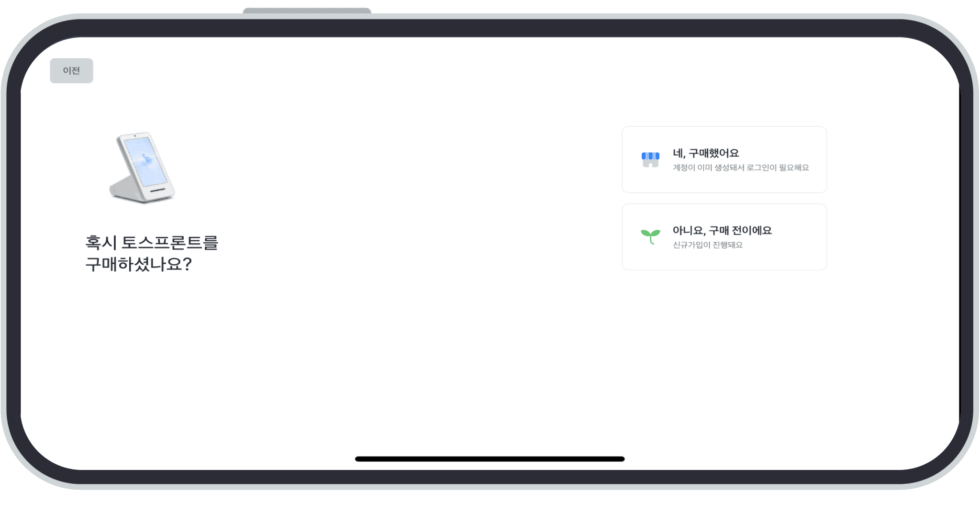This screenshot has width=980, height=514.
Task: Click the 신규가입이 진행돼요 subtitle text
Action: [x=708, y=245]
